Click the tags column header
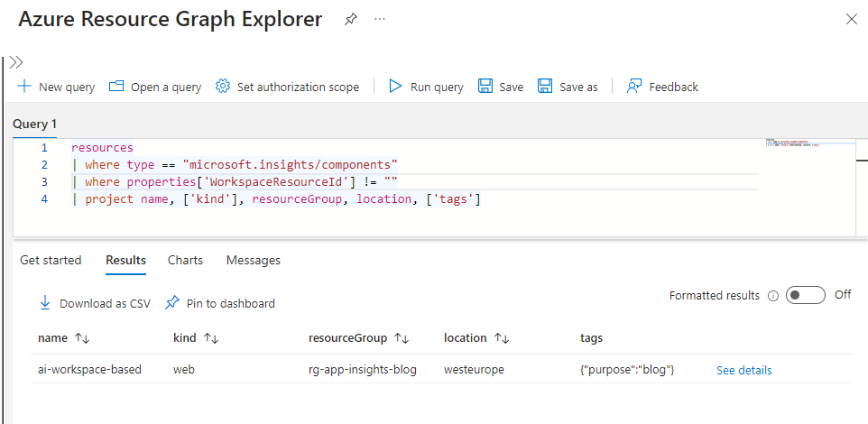This screenshot has height=424, width=868. [x=591, y=337]
